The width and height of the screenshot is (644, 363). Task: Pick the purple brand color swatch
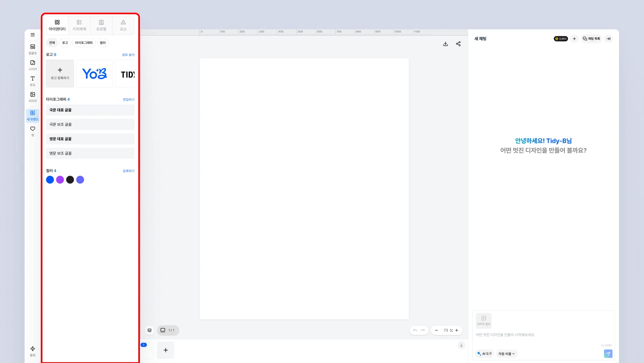pyautogui.click(x=60, y=180)
